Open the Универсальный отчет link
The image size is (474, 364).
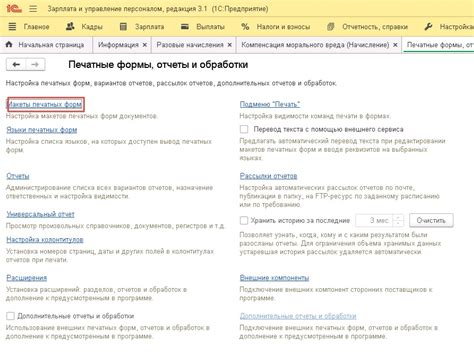tap(40, 214)
